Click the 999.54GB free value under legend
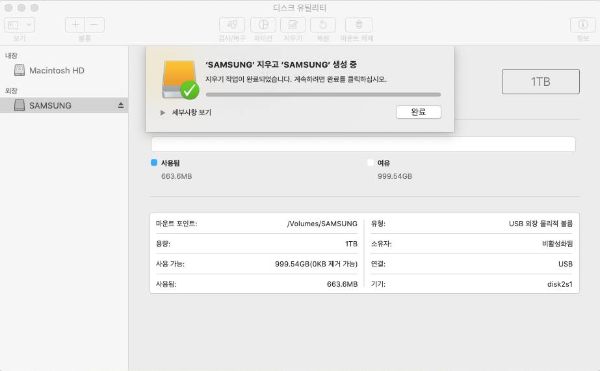Image resolution: width=600 pixels, height=371 pixels. click(395, 176)
